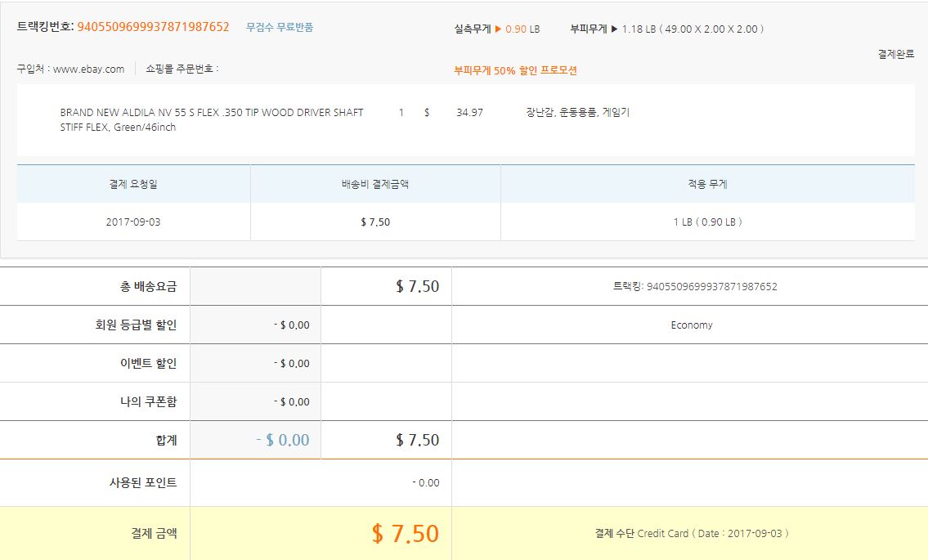Click the orange arrow next to 실측무게
Screen dimensions: 928x560
pyautogui.click(x=498, y=29)
